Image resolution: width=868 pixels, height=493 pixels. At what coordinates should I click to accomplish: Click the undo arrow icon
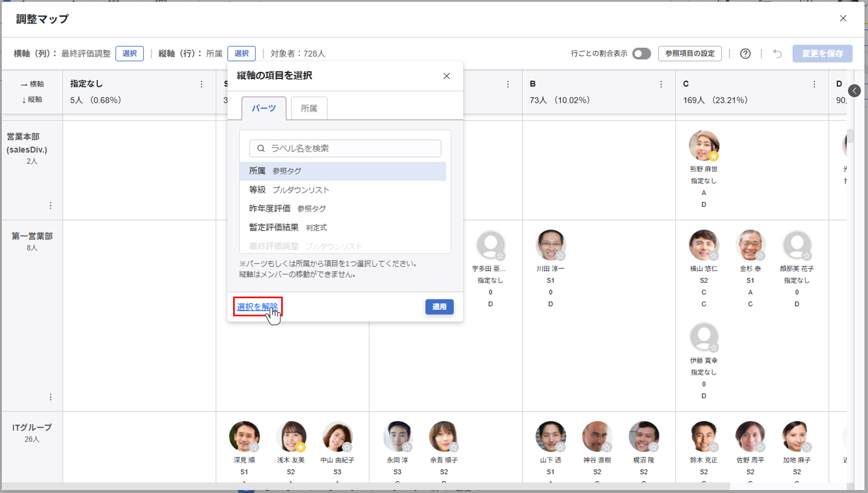777,54
